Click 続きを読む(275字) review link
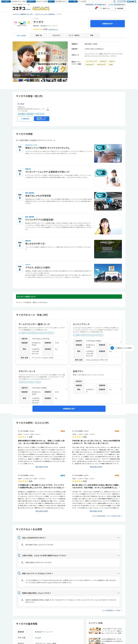 tap(42, 467)
